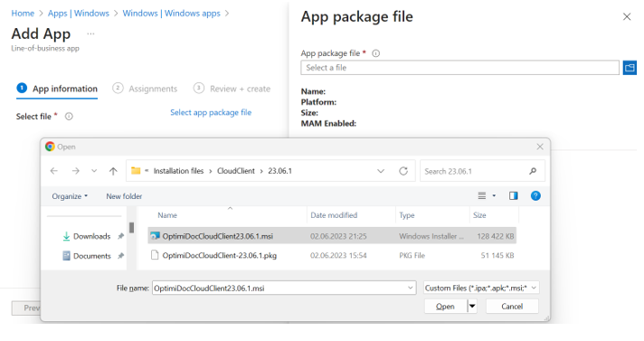Expand the address path history dropdown
Screen dimensions: 644x341
pos(381,171)
